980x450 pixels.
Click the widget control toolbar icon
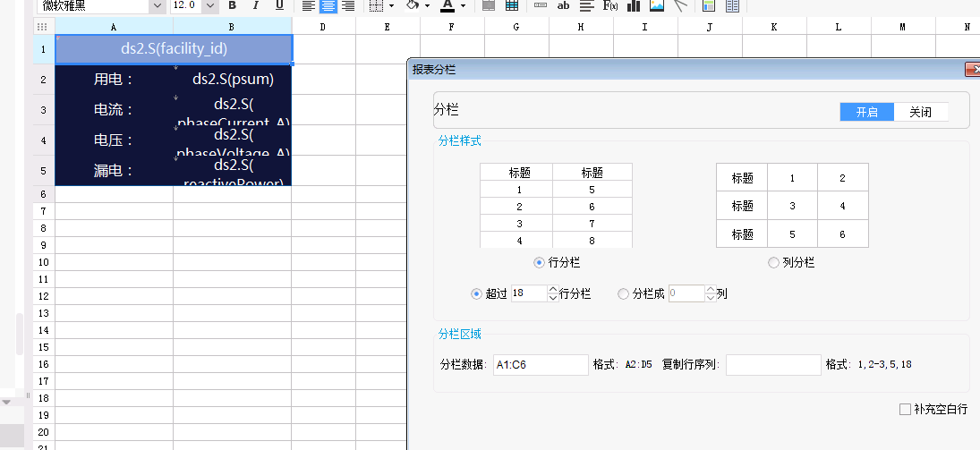[x=541, y=5]
